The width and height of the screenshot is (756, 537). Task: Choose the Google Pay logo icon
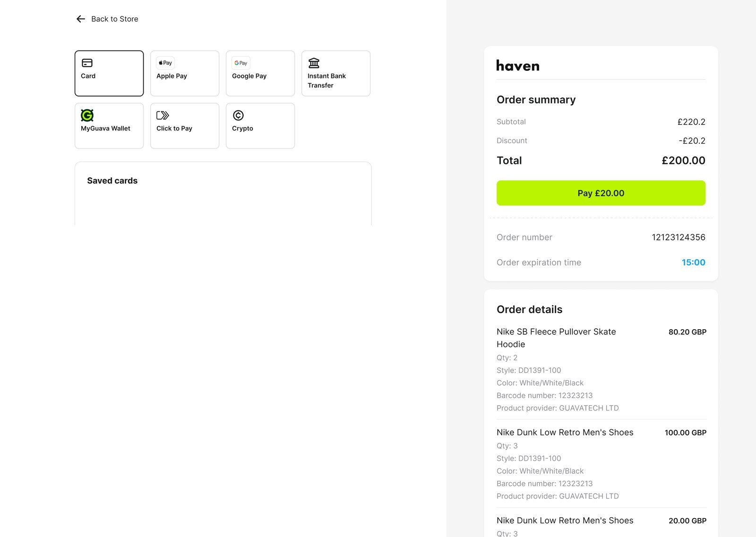[x=241, y=63]
